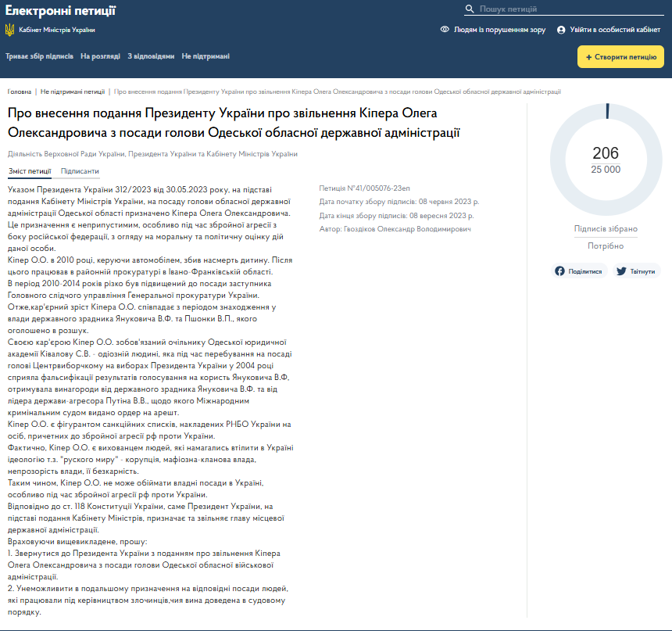Screen dimensions: 672x631
Task: Click the user account icon
Action: [561, 30]
